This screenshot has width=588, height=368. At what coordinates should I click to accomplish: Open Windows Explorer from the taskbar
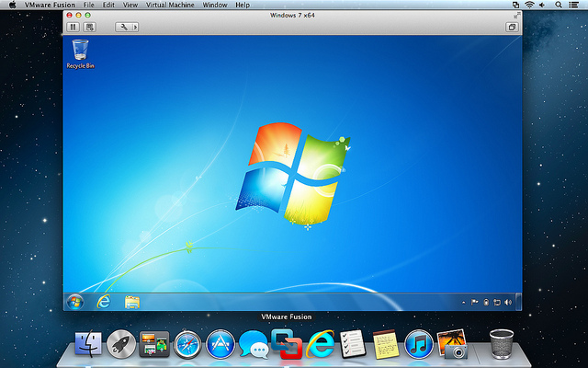pos(131,301)
